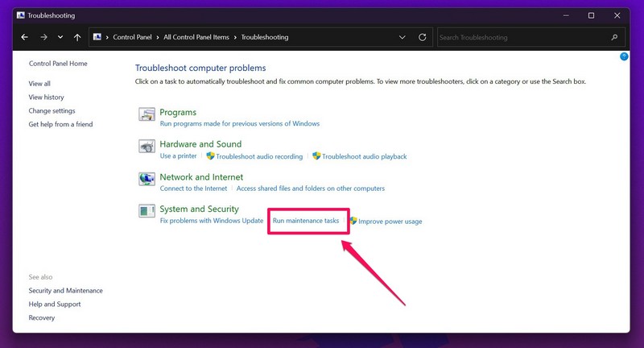Click the Network and Internet icon

click(147, 180)
